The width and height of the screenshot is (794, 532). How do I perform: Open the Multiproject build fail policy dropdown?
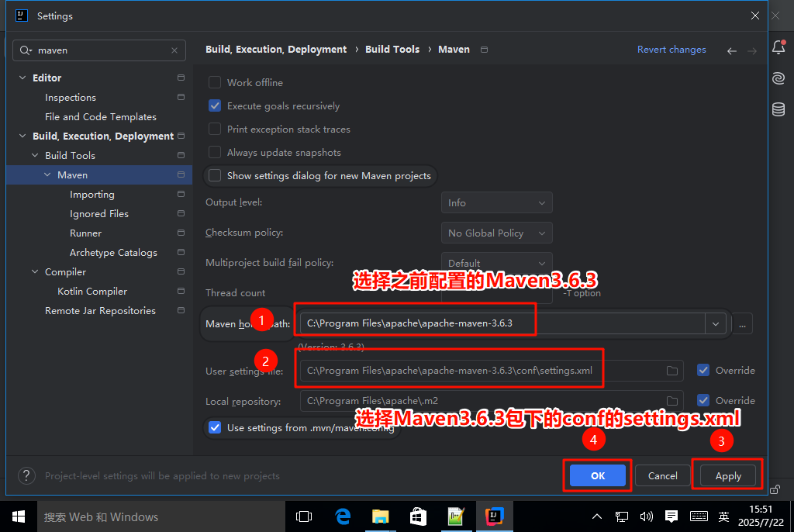[497, 263]
